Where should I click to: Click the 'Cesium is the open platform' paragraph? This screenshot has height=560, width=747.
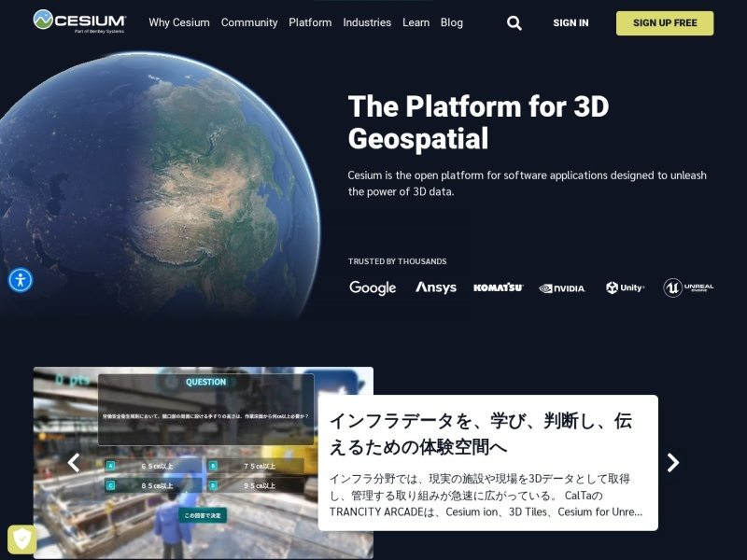point(527,183)
